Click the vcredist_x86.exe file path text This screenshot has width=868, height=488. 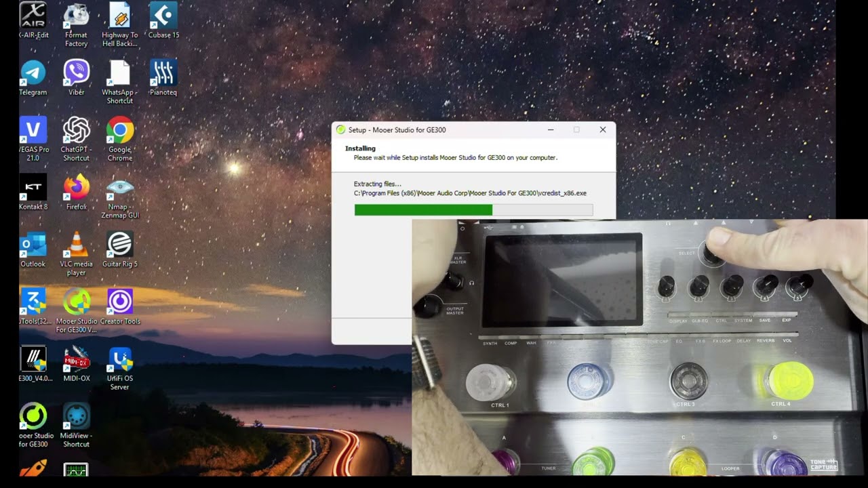[470, 193]
